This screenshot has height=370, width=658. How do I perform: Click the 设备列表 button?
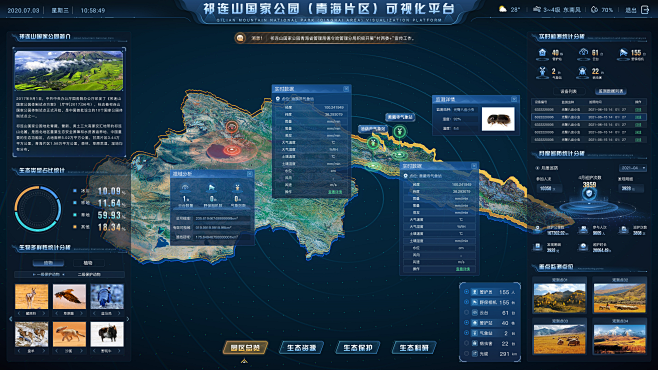(x=568, y=91)
